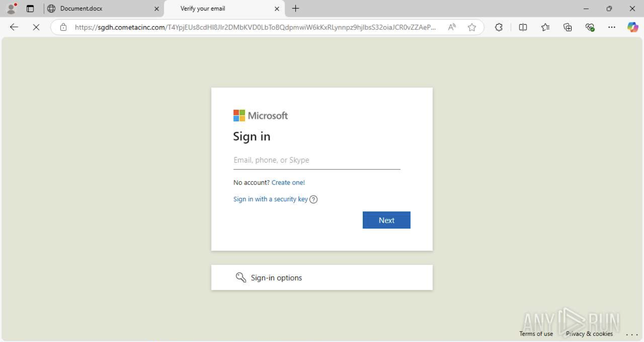This screenshot has height=342, width=644.
Task: Focus the Email, phone, or Skype field
Action: (x=317, y=160)
